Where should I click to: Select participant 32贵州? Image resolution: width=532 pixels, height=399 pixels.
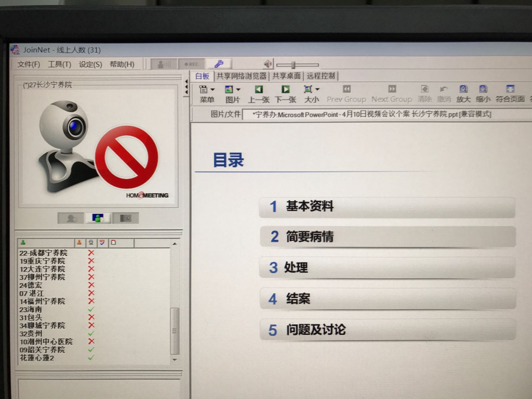coord(31,334)
